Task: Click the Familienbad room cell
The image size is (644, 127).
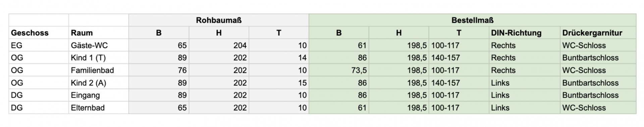Action: coord(99,70)
